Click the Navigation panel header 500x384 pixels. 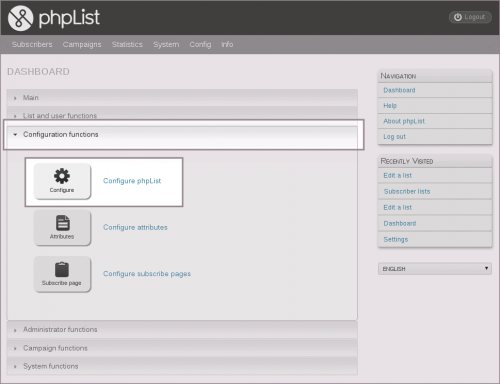click(x=435, y=76)
